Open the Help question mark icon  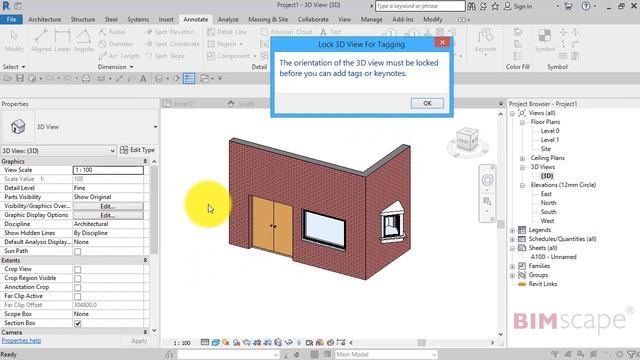coord(586,6)
